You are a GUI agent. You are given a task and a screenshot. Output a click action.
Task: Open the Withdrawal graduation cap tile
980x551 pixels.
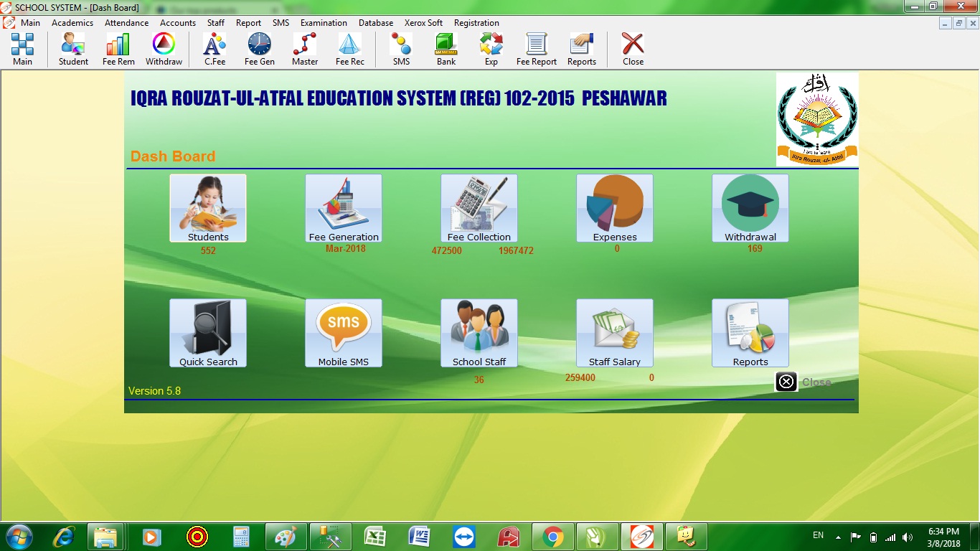tap(750, 208)
